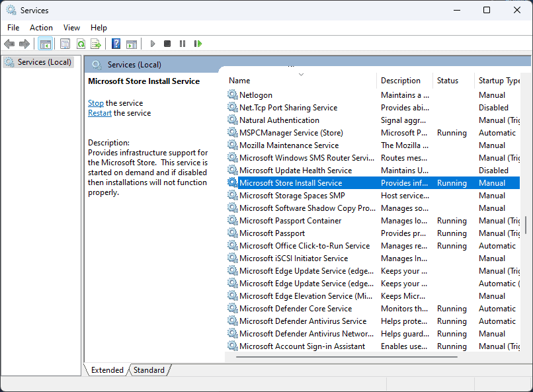Click Running status of Microsoft Store Install Service

tap(452, 182)
